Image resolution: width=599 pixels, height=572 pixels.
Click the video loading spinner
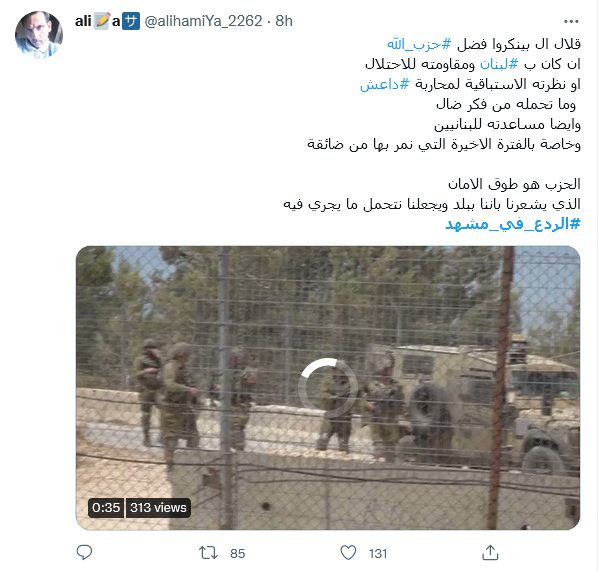click(328, 387)
